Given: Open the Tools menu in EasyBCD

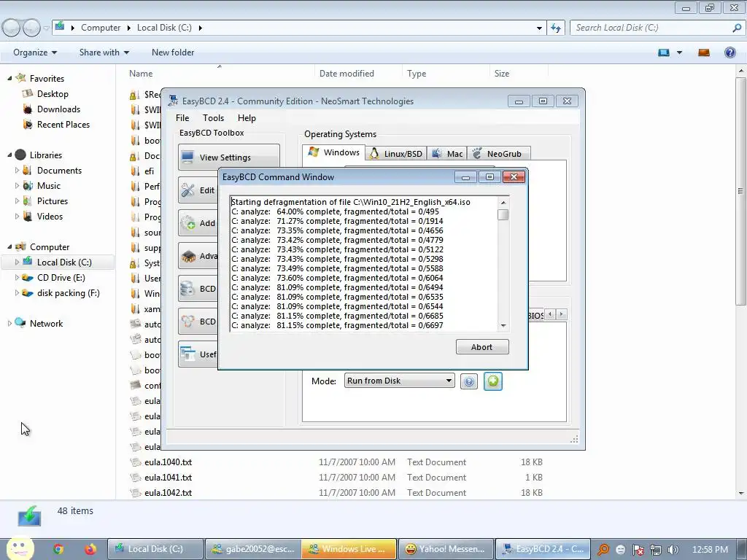Looking at the screenshot, I should tap(213, 117).
